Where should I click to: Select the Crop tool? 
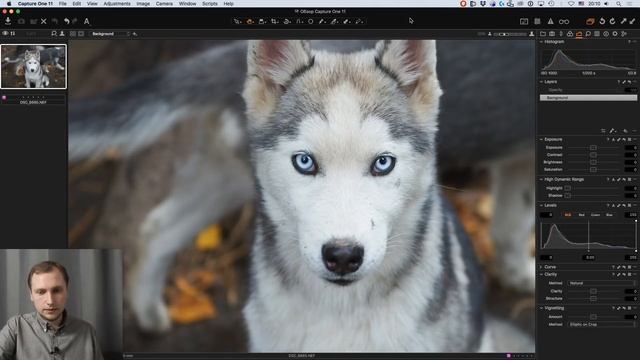tap(275, 21)
